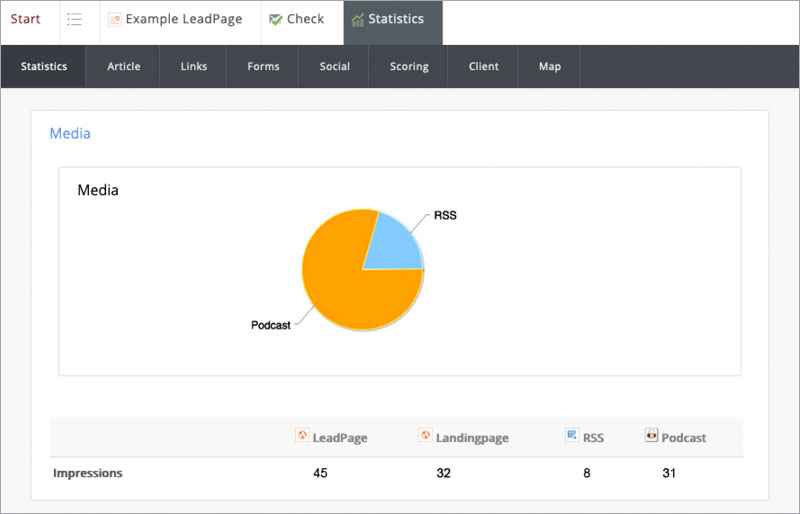Open the Scoring tab
The width and height of the screenshot is (800, 514).
408,67
